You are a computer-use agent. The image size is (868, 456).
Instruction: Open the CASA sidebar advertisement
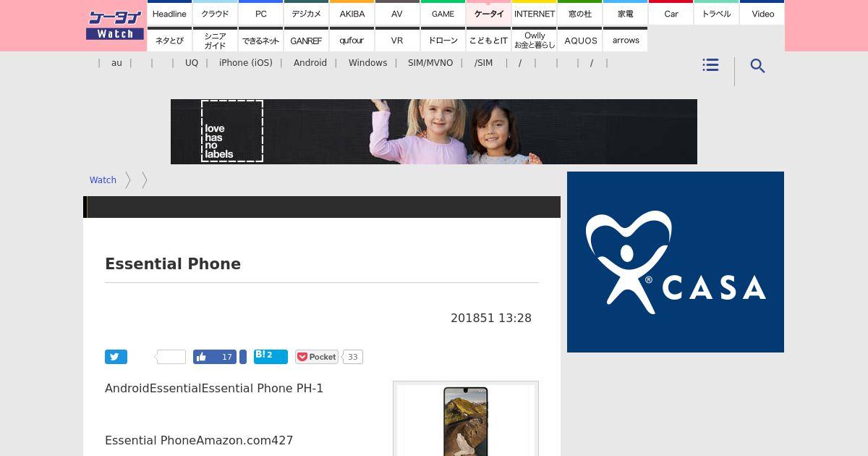click(676, 262)
